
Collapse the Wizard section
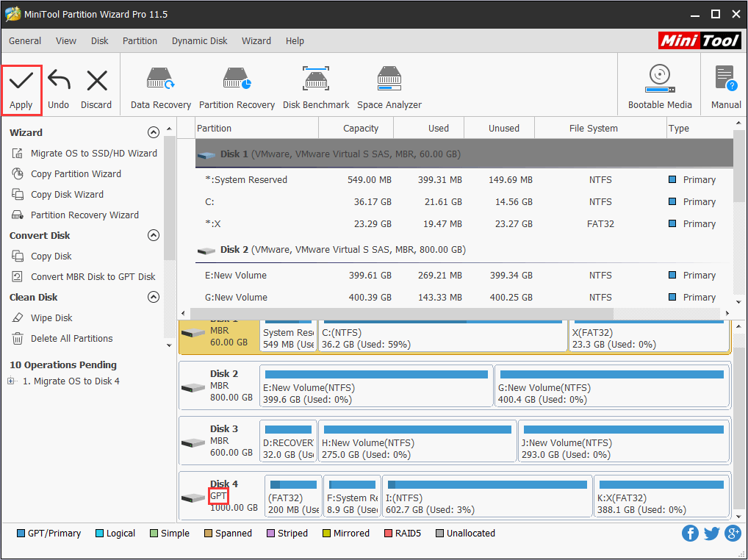[154, 132]
